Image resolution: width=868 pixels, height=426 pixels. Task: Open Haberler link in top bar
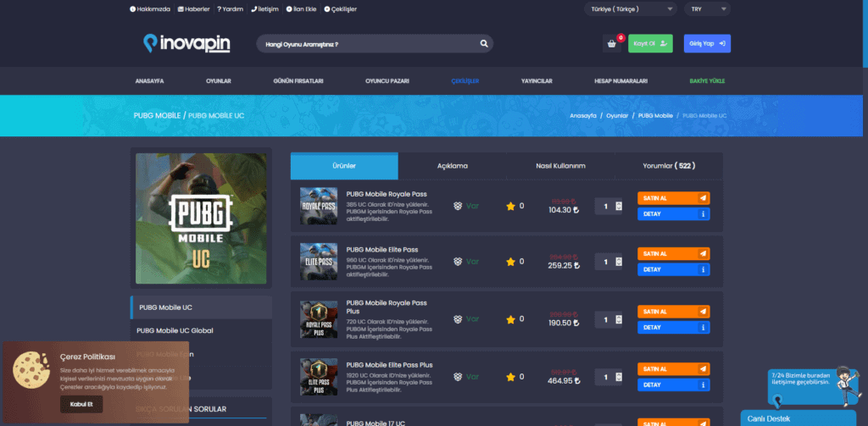pyautogui.click(x=194, y=8)
